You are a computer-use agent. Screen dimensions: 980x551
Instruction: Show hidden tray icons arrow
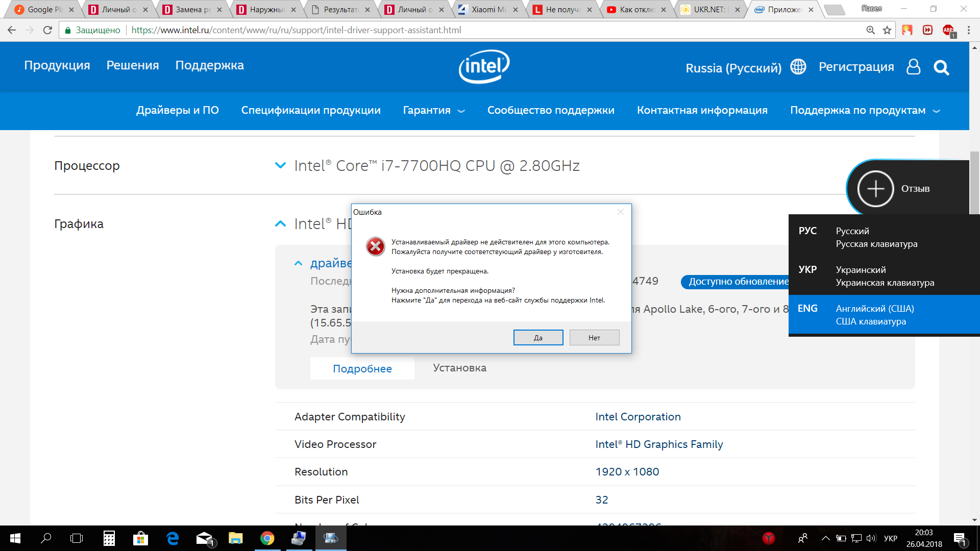825,538
